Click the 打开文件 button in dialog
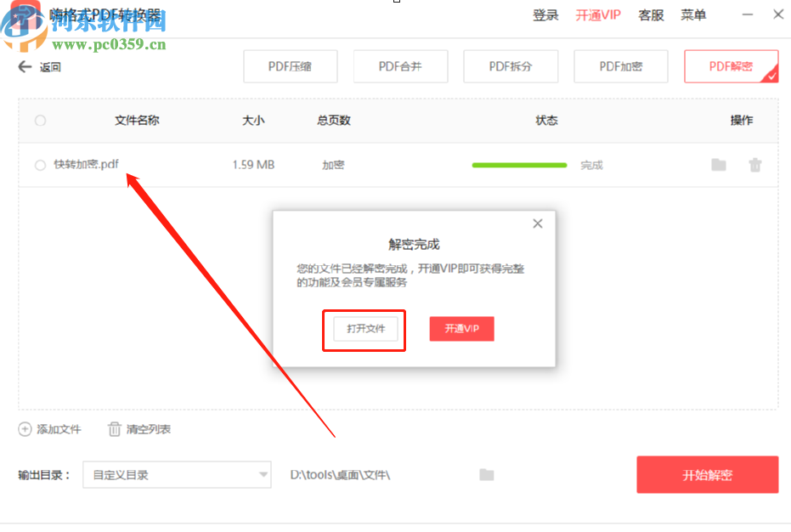This screenshot has height=532, width=791. (x=364, y=329)
